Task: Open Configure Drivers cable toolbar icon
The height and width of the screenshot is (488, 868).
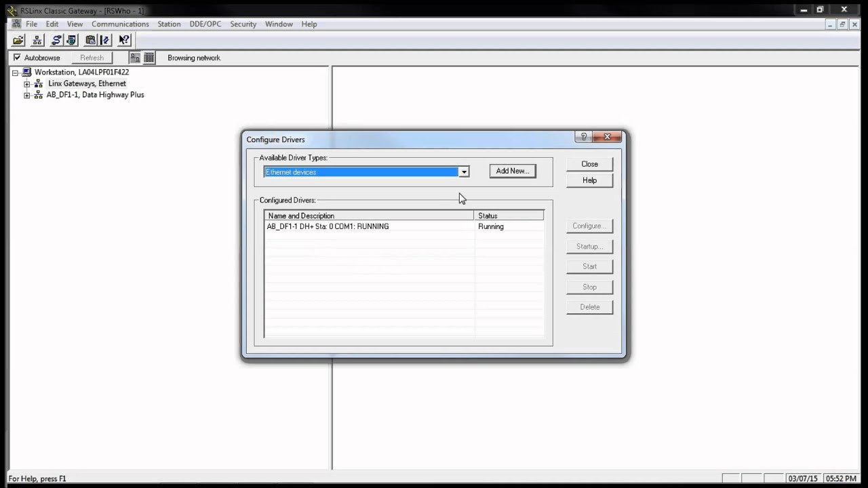Action: point(56,40)
